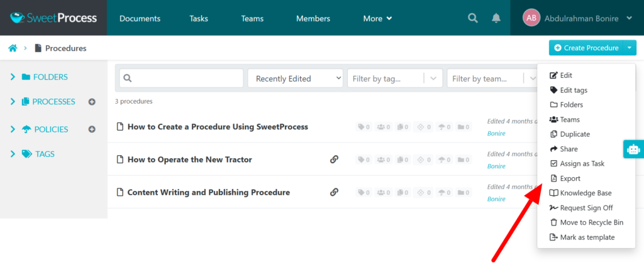Click plus icon next to PROCESSES

[x=92, y=102]
